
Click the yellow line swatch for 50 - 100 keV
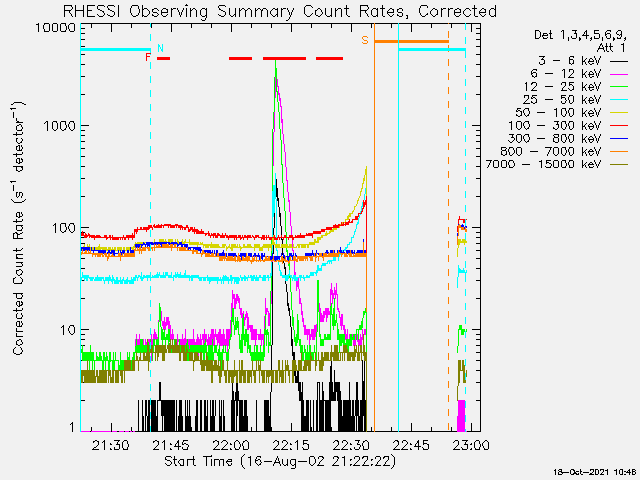pos(619,113)
